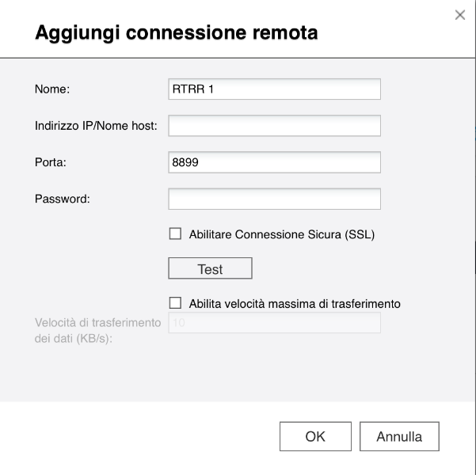Viewport: 476px width, 475px height.
Task: Close the dialog with the X icon
Action: pos(459,15)
